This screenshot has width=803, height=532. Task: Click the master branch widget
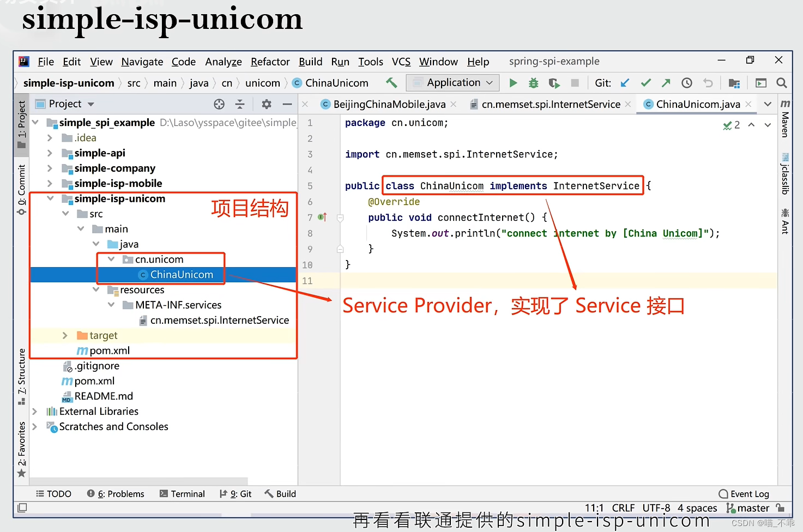pyautogui.click(x=748, y=508)
